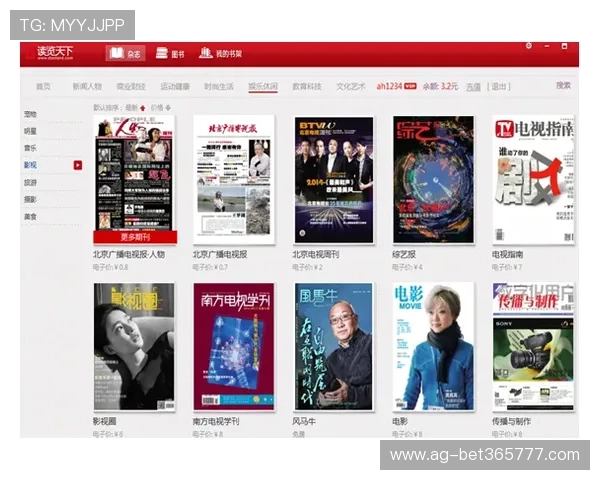The height and width of the screenshot is (480, 600).
Task: Click title text 影视圈 below cover
Action: point(104,421)
